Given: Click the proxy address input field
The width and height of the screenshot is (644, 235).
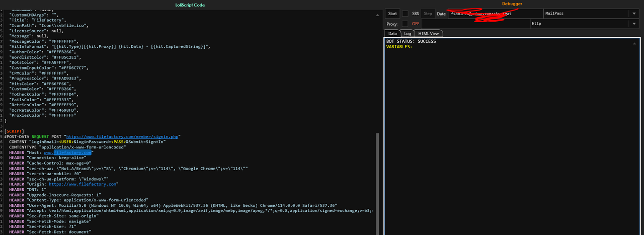Looking at the screenshot, I should (475, 24).
